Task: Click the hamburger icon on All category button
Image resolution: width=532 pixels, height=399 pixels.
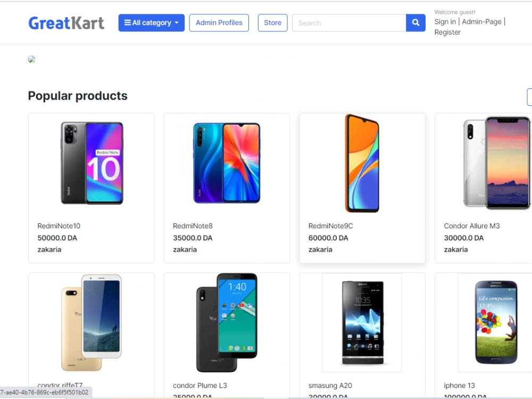Action: [x=128, y=23]
